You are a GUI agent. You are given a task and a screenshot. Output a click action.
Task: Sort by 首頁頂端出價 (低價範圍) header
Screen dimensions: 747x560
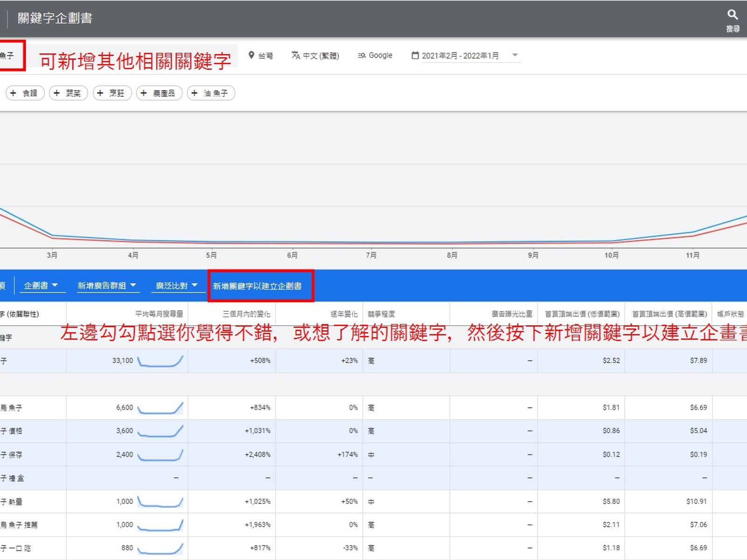point(582,314)
